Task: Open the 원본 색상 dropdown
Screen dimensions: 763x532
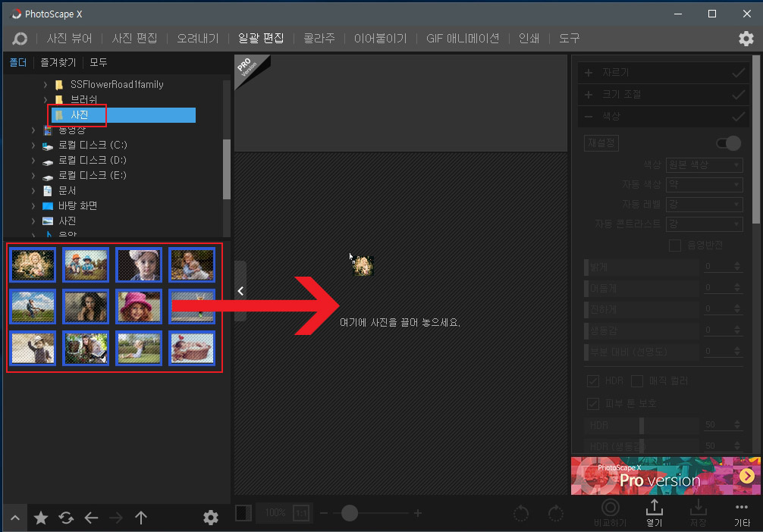Action: pos(704,164)
